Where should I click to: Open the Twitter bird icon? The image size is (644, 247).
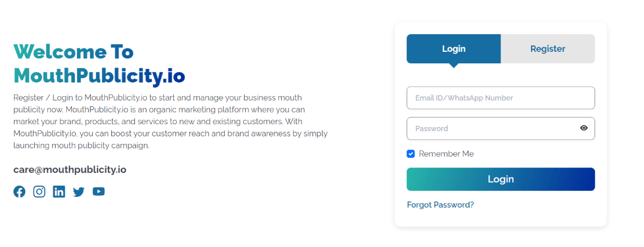pos(78,192)
